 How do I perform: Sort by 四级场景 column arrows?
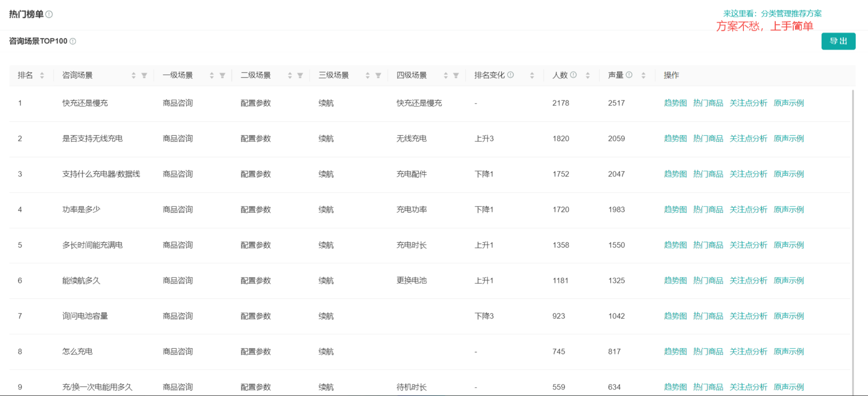[x=446, y=75]
